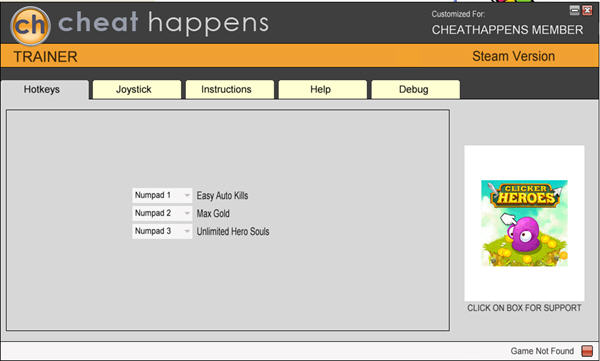The height and width of the screenshot is (361, 600).
Task: Click the TRAINER heading text
Action: coord(46,57)
